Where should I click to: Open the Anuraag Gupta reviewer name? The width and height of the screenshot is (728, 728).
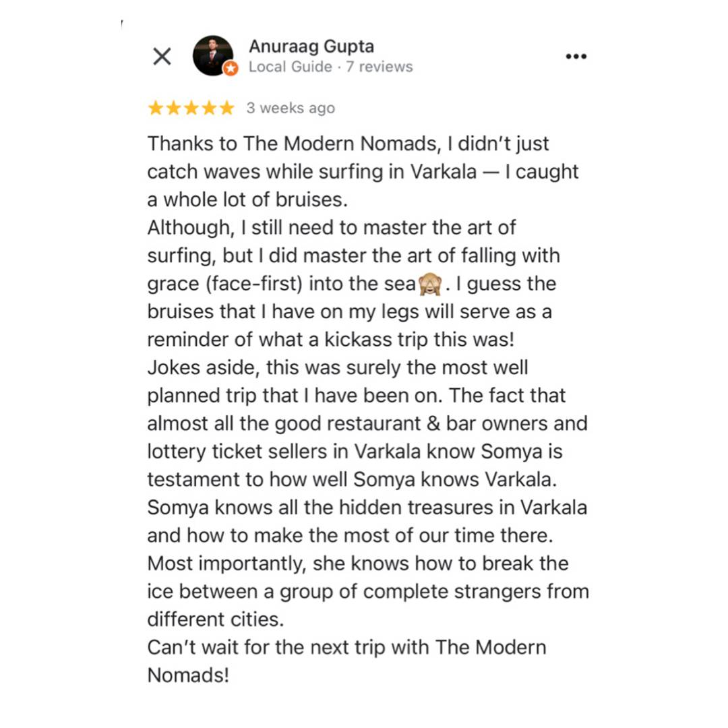coord(311,47)
